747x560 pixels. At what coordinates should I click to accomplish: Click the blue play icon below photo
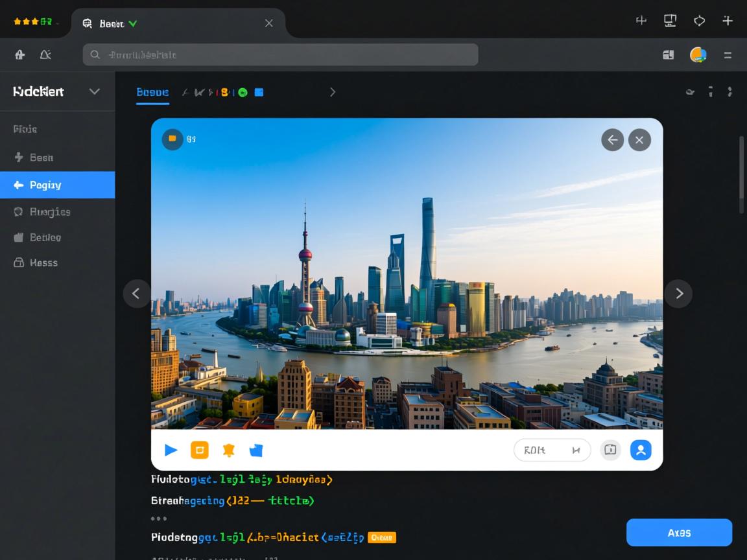(171, 450)
